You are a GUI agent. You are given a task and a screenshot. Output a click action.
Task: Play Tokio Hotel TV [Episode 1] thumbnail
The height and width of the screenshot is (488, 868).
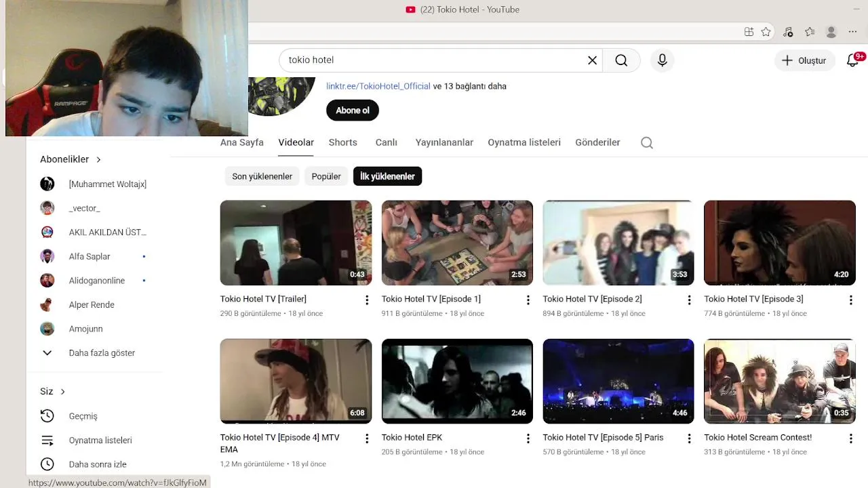click(x=457, y=243)
